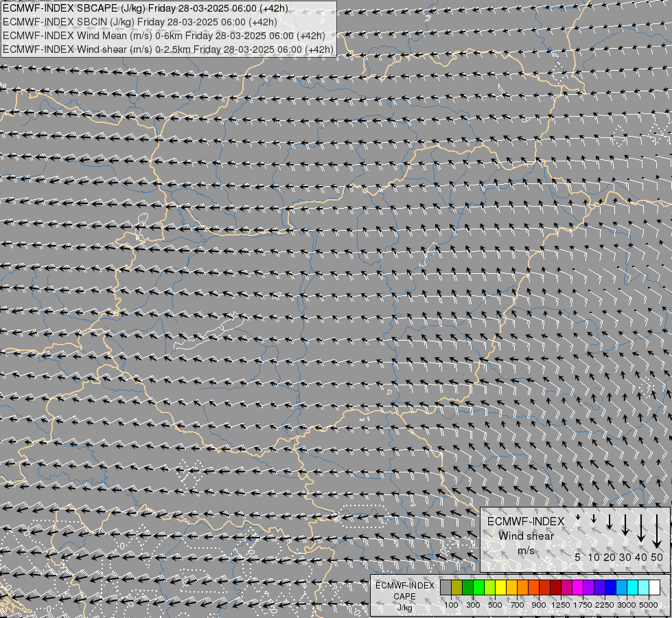Select the orange CAPE swatch right of 700

522,588
